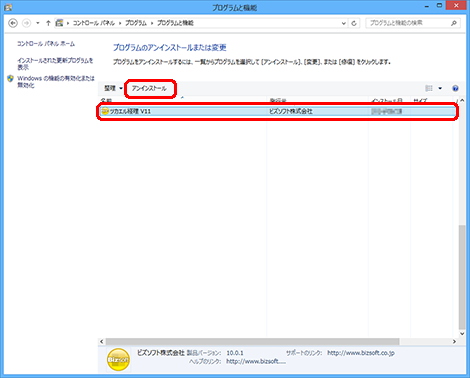The image size is (470, 378).
Task: Click the help link http://www.bizsoft....
Action: 256,361
